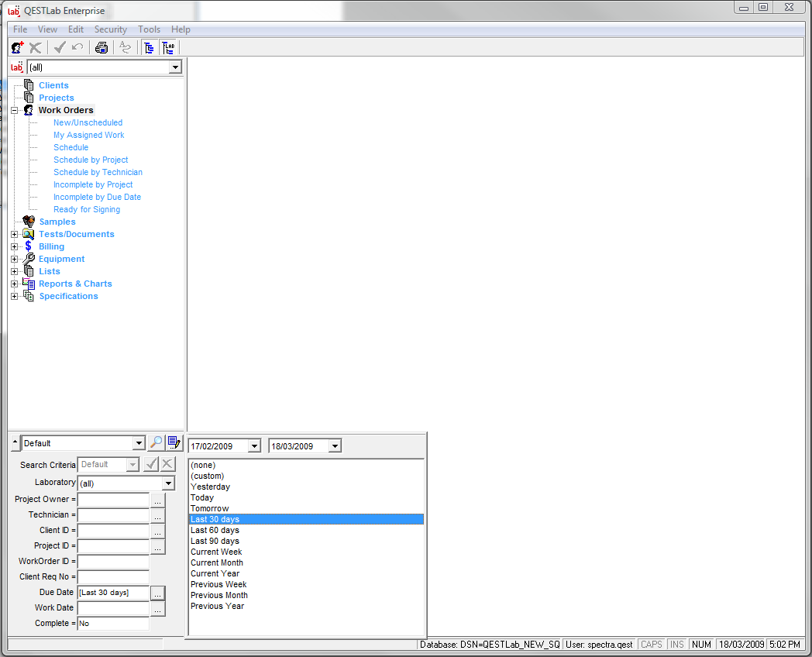
Task: Open the Tools menu
Action: (149, 29)
